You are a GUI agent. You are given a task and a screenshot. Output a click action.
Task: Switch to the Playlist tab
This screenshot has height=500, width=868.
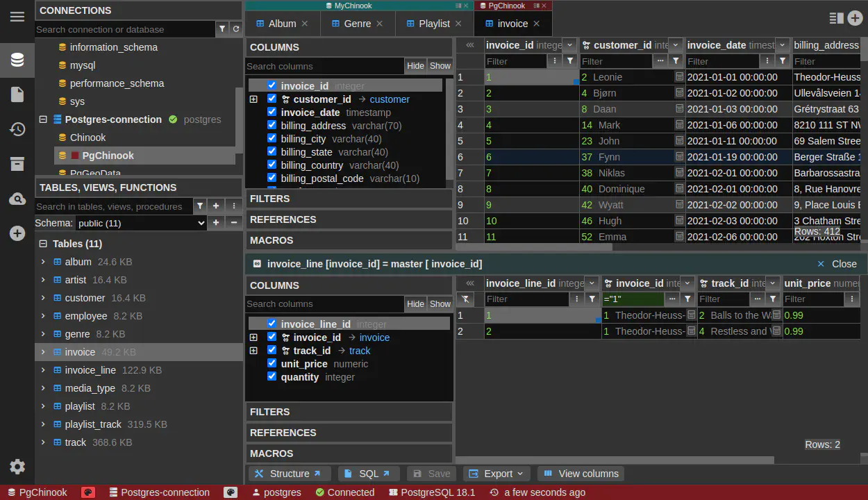(434, 24)
